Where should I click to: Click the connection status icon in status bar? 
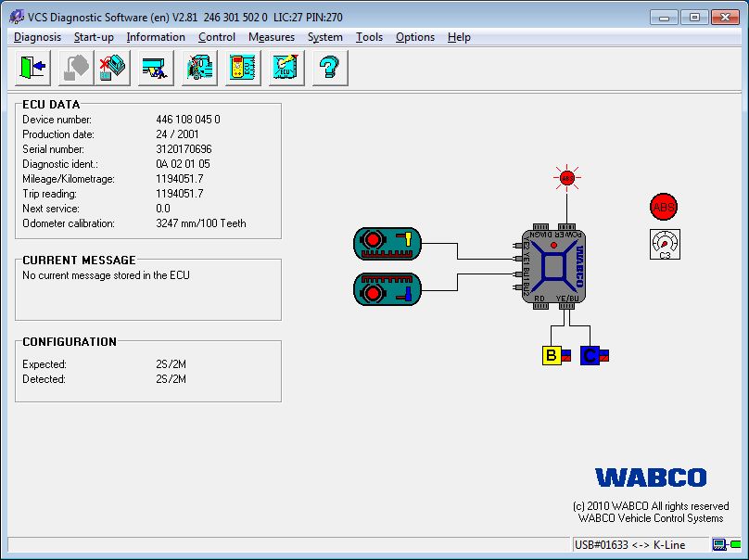[726, 544]
